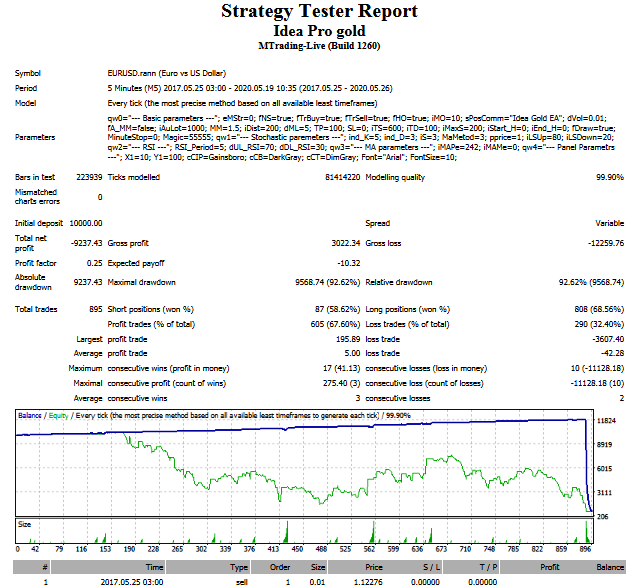The width and height of the screenshot is (638, 588).
Task: Click the 'S / L' column header
Action: tap(431, 567)
